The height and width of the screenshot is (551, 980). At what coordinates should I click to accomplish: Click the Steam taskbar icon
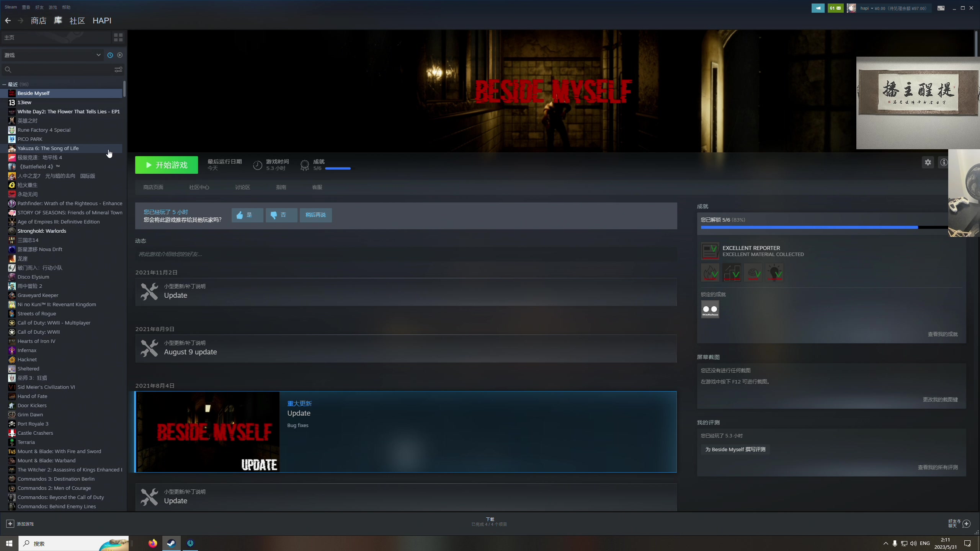(171, 543)
